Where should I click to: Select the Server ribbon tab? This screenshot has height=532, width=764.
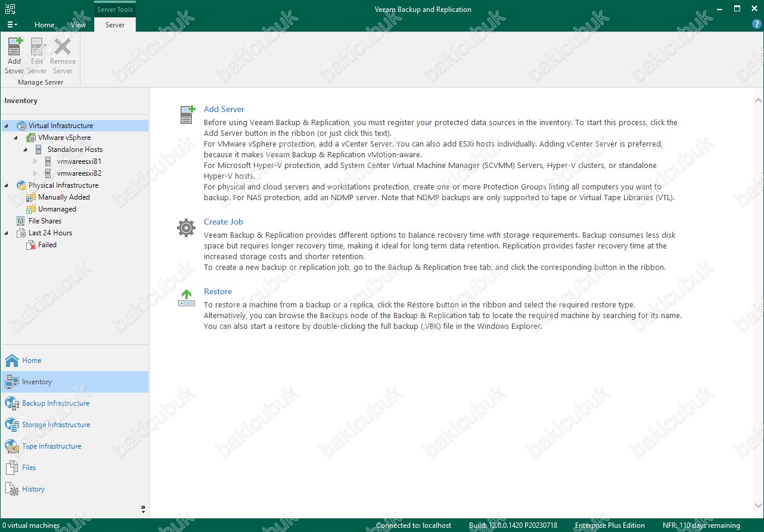115,25
